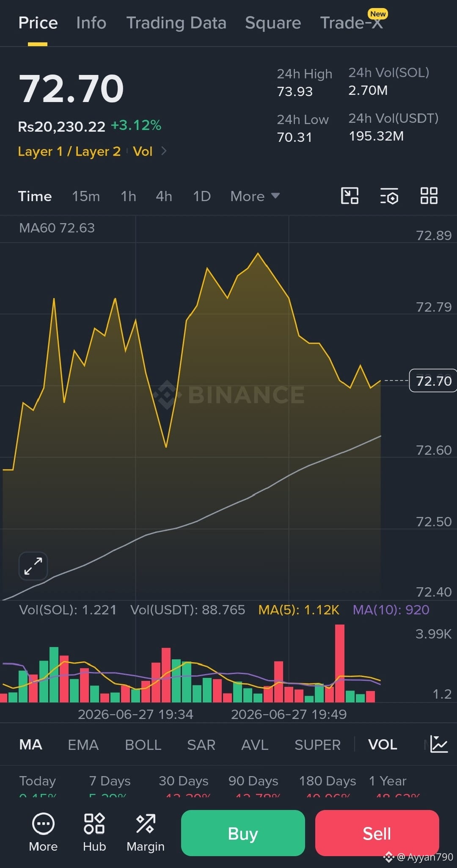Open chart settings icon
The height and width of the screenshot is (868, 457).
389,196
